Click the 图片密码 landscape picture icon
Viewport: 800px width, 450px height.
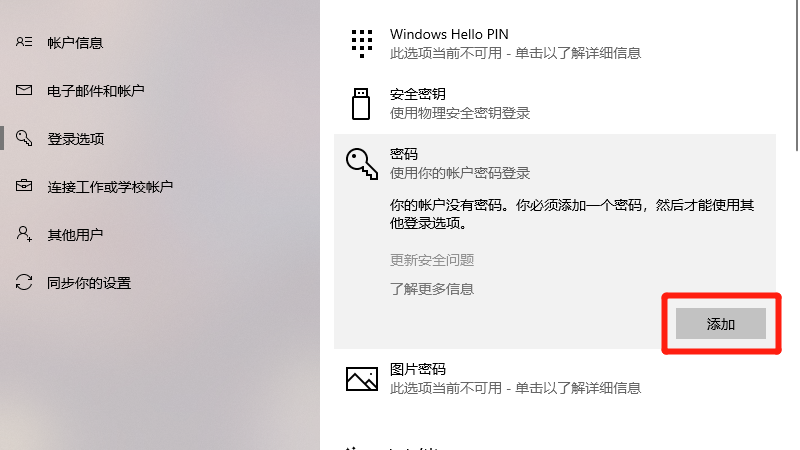(361, 378)
